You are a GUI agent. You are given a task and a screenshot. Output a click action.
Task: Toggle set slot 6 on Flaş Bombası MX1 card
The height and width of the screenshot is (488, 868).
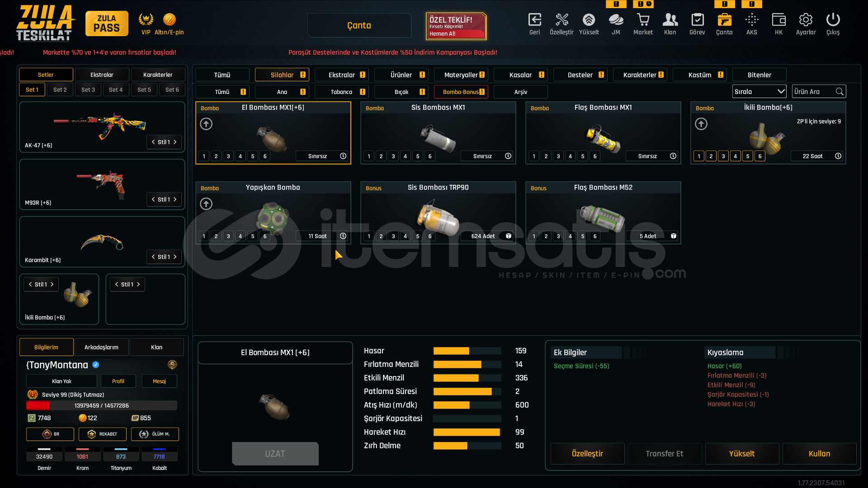[x=595, y=156]
